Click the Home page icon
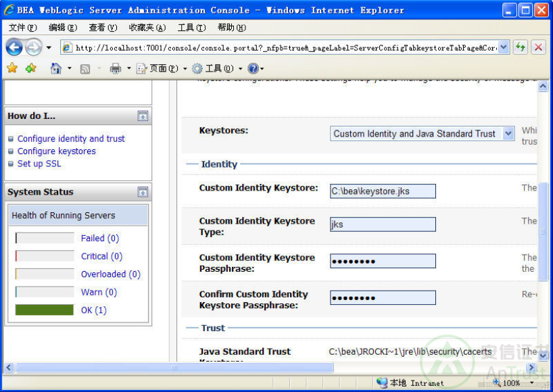 click(x=56, y=68)
